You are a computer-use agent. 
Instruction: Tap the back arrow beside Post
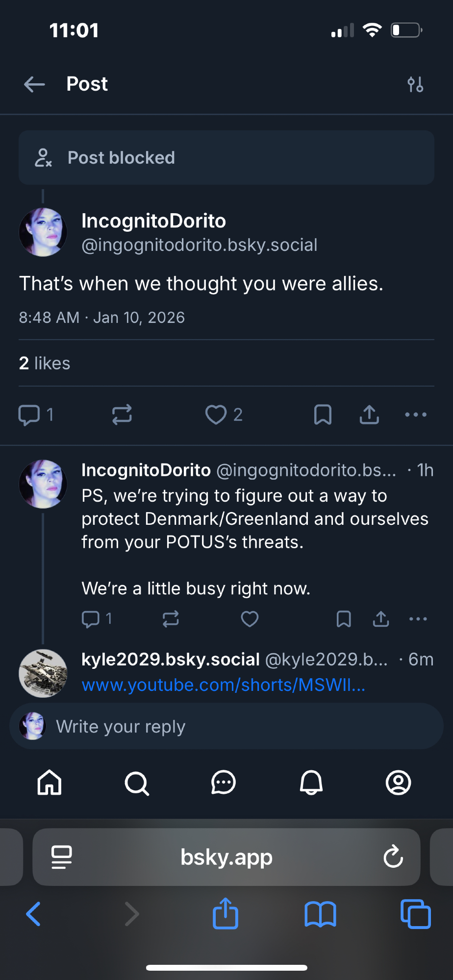[x=34, y=84]
